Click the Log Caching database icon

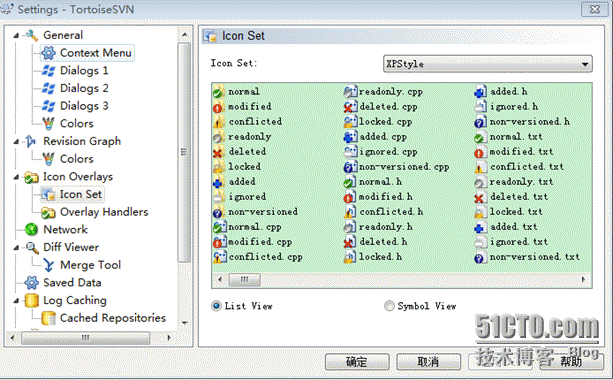point(31,301)
